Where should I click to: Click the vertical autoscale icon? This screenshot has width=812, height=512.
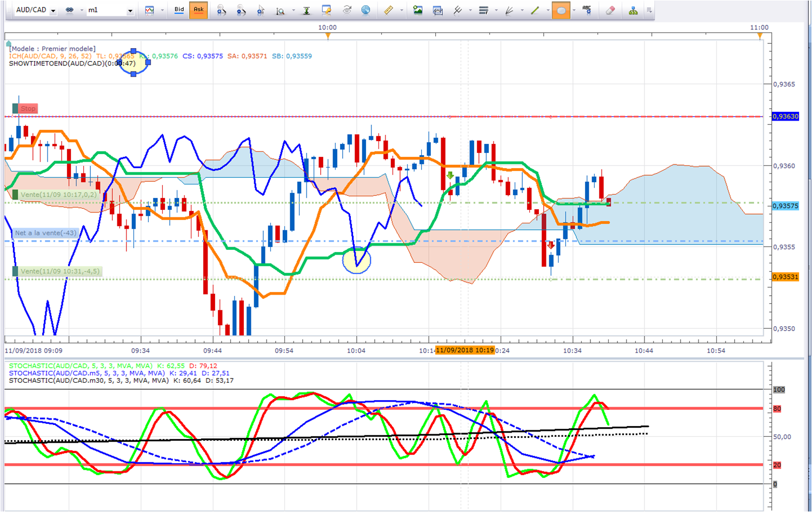click(x=307, y=10)
